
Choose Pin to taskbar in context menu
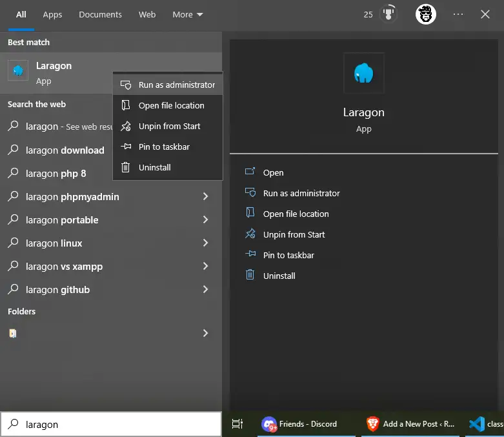tap(164, 147)
